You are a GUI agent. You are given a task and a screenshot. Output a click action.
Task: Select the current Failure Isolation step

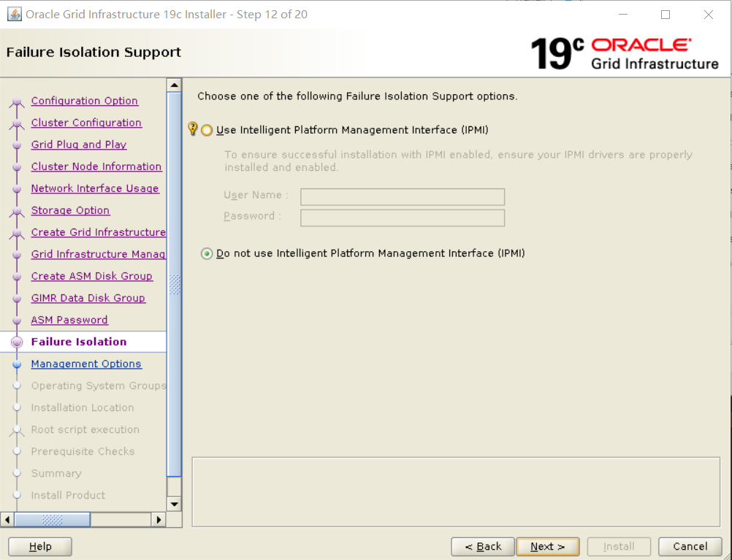(x=79, y=342)
